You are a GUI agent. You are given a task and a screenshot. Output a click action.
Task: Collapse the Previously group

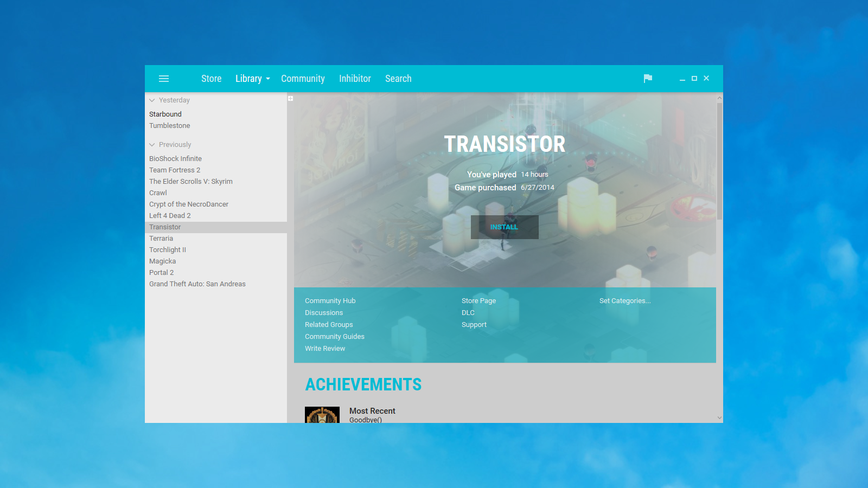tap(152, 145)
